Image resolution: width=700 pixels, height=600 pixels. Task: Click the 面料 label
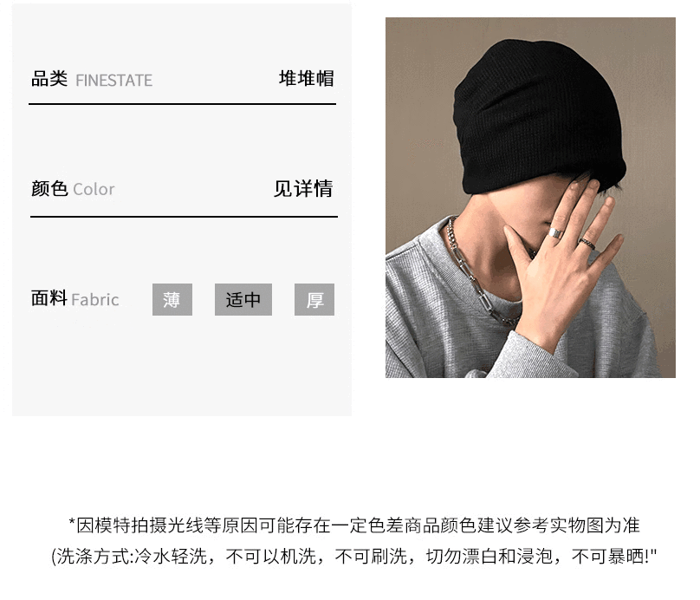pyautogui.click(x=49, y=298)
